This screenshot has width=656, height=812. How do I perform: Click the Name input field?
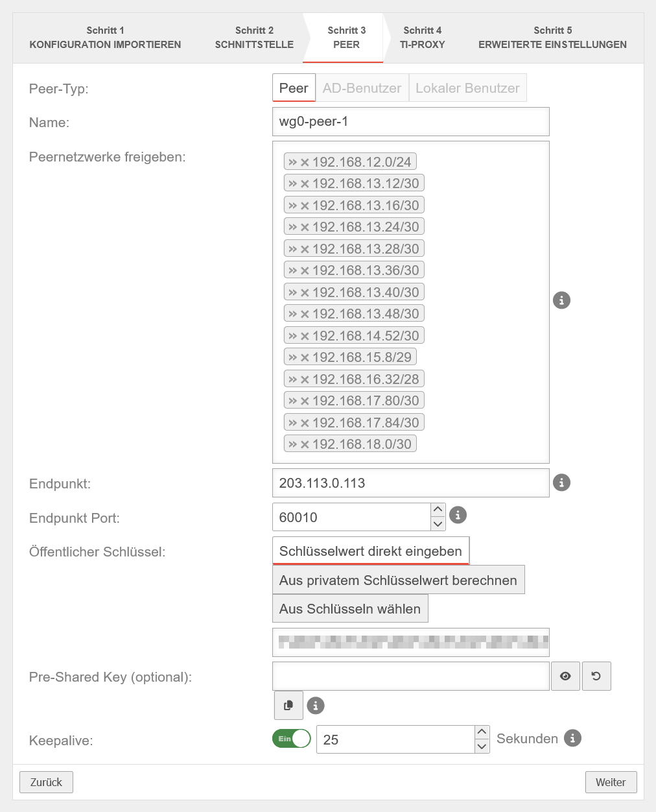click(410, 122)
